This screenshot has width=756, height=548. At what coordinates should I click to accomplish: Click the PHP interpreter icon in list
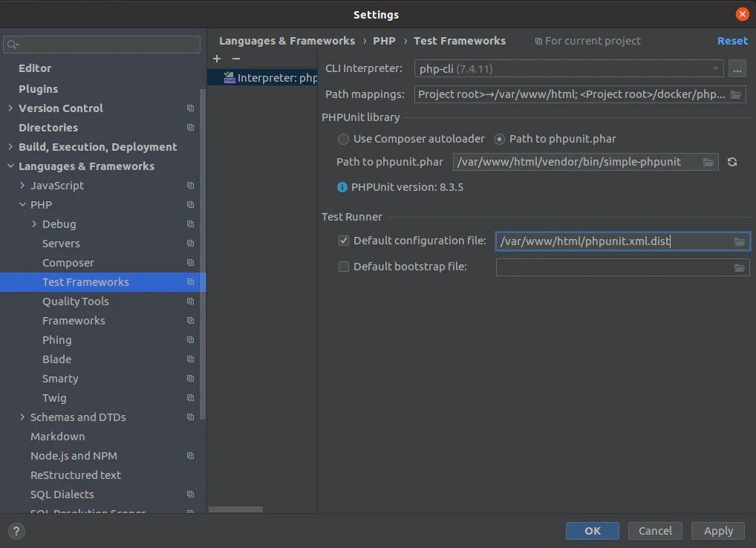(229, 78)
